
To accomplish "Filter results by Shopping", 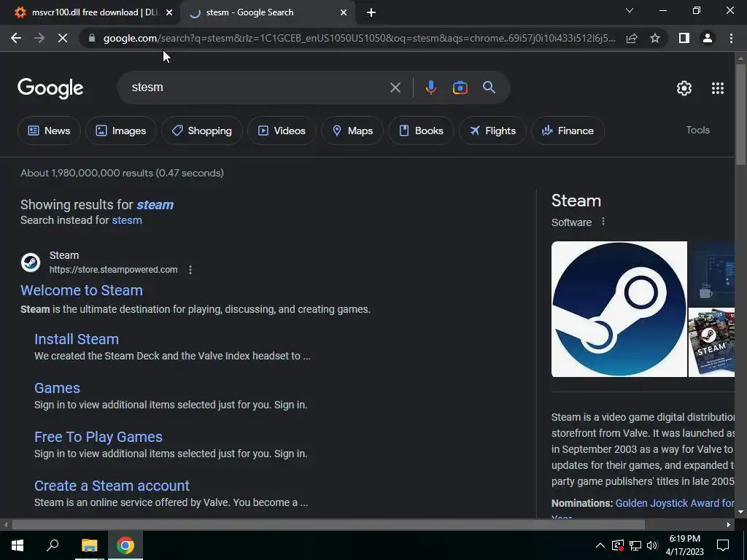I will pos(202,131).
